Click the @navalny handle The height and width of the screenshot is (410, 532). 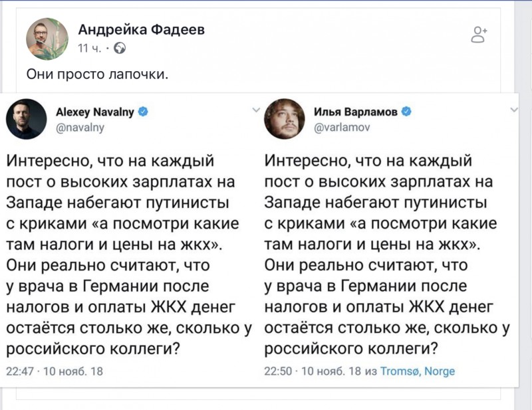click(x=84, y=127)
